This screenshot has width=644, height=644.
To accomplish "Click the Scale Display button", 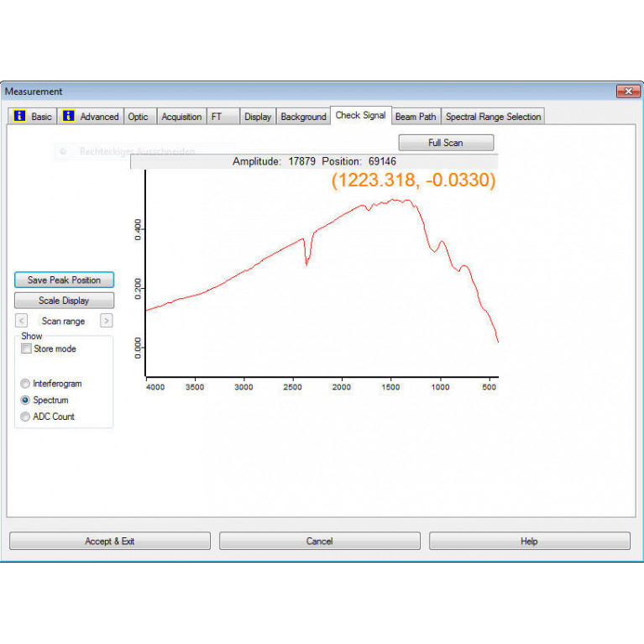I will [64, 301].
